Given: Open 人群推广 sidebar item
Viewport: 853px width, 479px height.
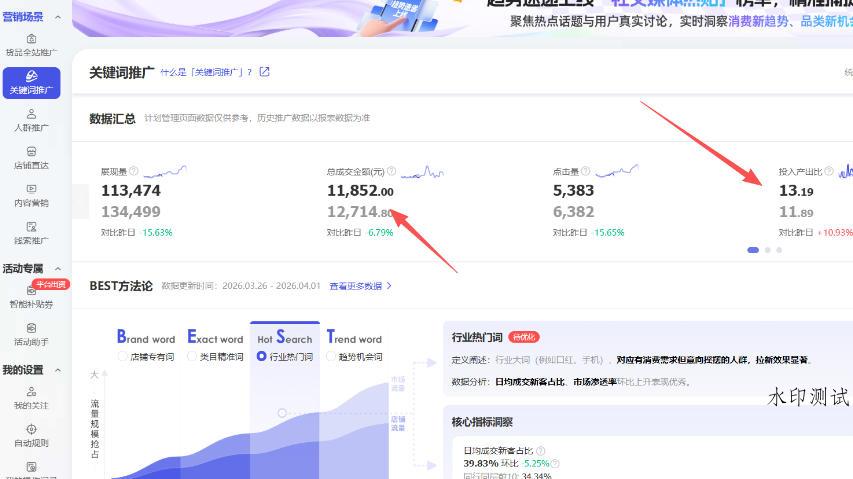Looking at the screenshot, I should click(32, 121).
